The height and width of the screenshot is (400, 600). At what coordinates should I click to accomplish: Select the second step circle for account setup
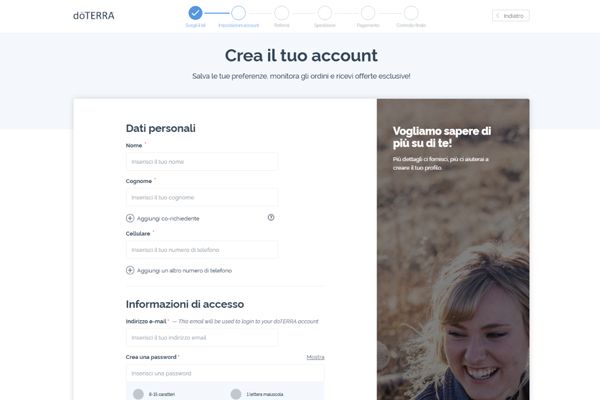point(238,13)
